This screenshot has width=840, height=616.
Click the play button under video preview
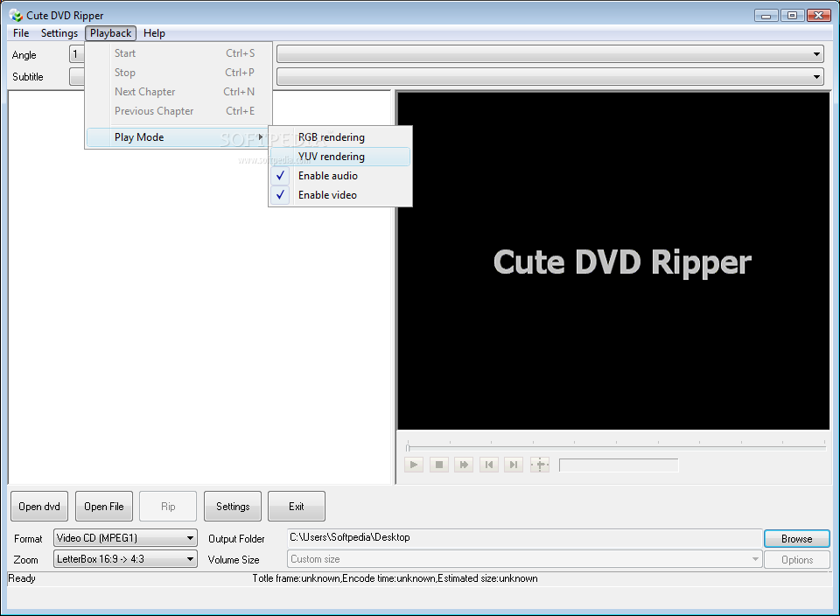414,465
